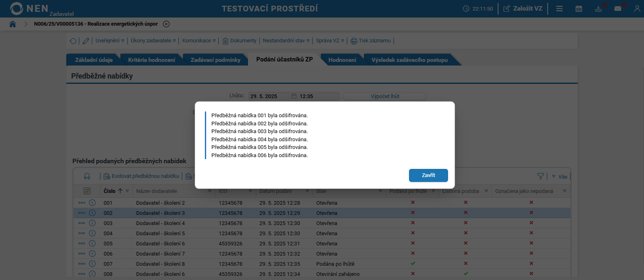
Task: Click the refresh icon in toolbar
Action: coord(73,41)
